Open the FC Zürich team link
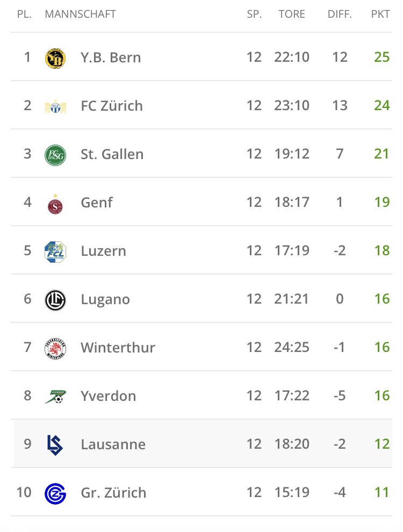The width and height of the screenshot is (403, 532). pyautogui.click(x=112, y=106)
